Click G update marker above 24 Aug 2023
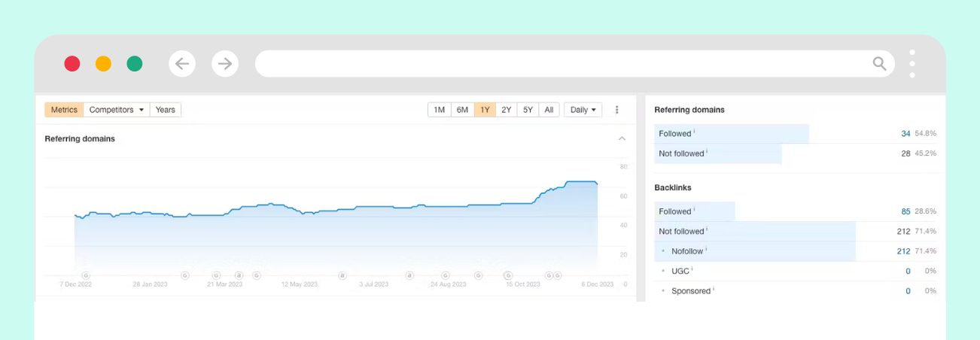 (445, 275)
